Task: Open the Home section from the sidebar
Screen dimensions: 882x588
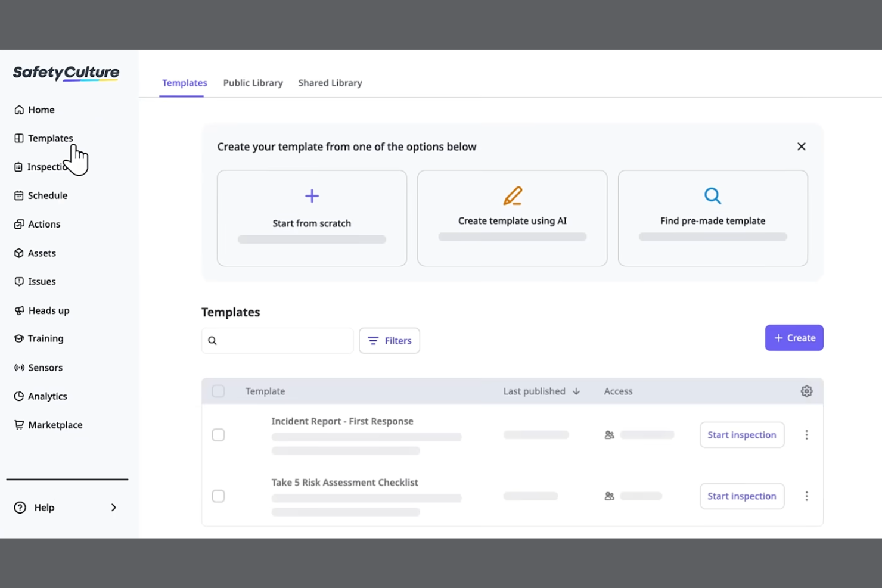Action: (41, 110)
